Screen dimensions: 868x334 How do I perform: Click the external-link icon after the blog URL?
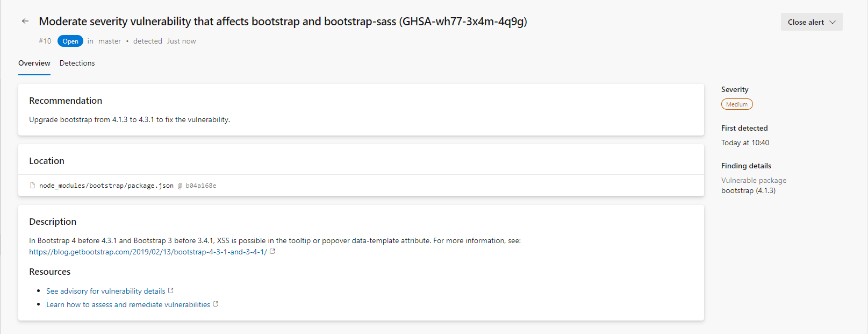pyautogui.click(x=272, y=251)
